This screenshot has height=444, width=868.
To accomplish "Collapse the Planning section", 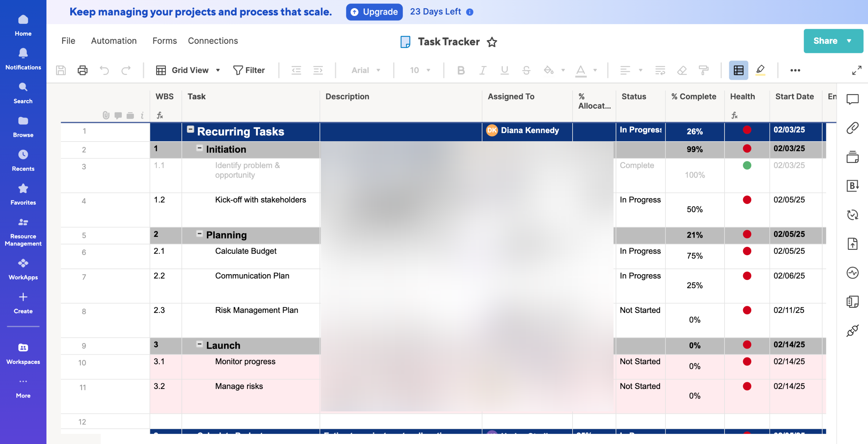I will pyautogui.click(x=199, y=234).
